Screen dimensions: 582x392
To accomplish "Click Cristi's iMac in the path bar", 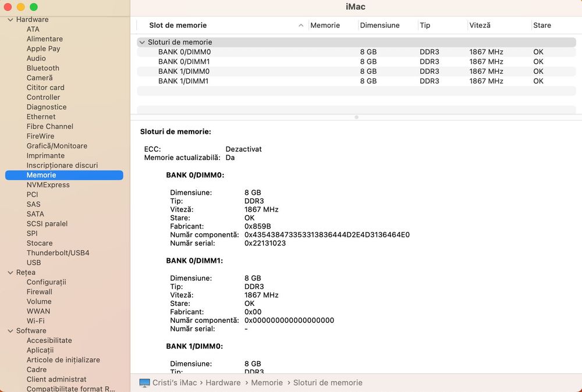I will click(175, 383).
